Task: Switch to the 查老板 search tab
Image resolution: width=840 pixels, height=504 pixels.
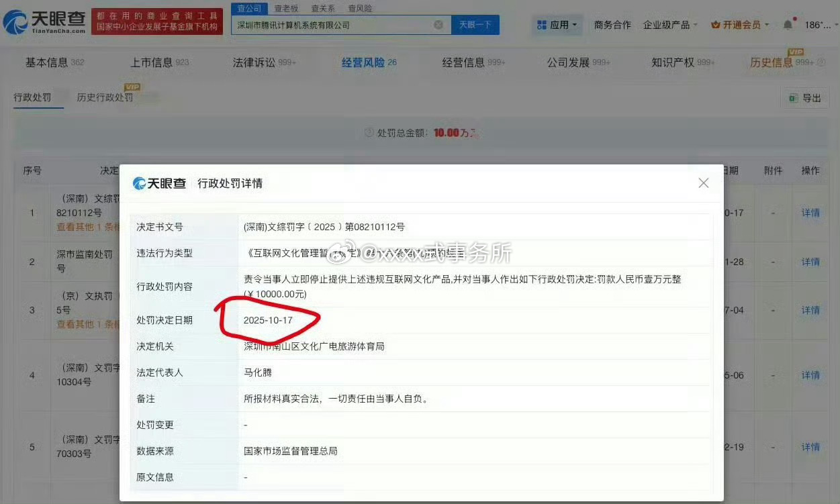Action: pyautogui.click(x=286, y=8)
